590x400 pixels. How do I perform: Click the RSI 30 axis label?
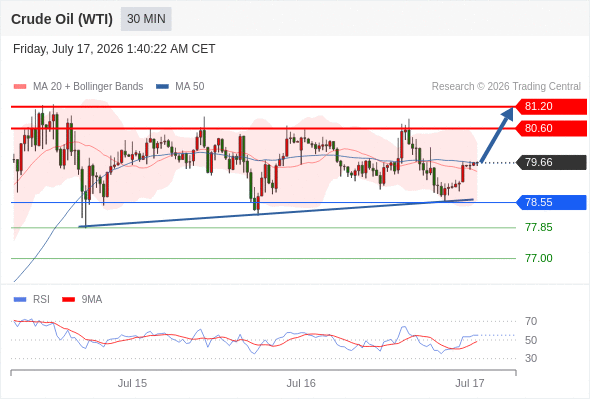coord(531,358)
